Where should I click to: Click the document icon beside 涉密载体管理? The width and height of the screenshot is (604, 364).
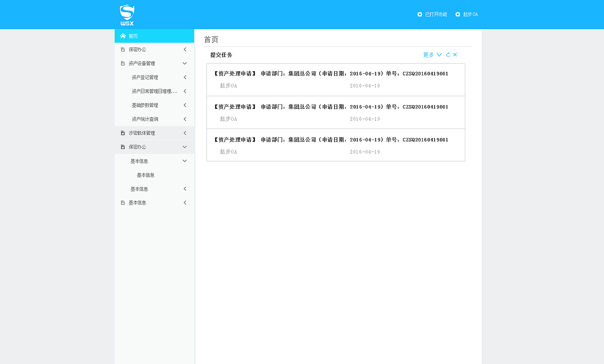[123, 133]
